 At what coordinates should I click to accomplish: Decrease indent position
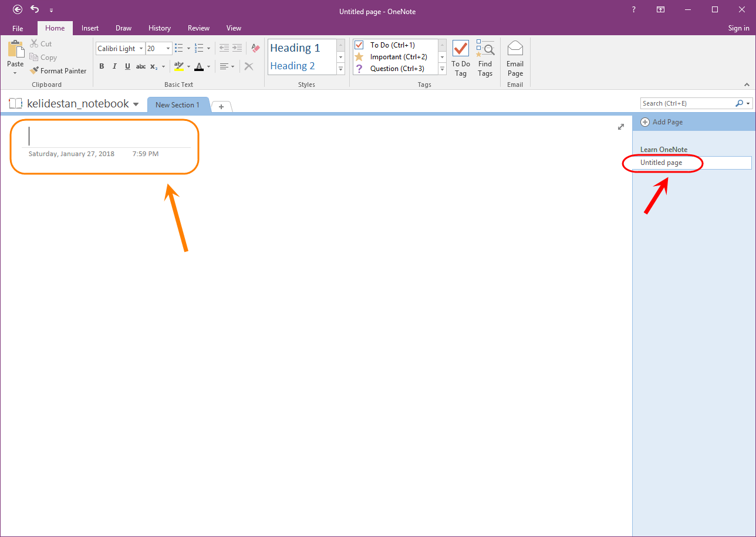224,48
